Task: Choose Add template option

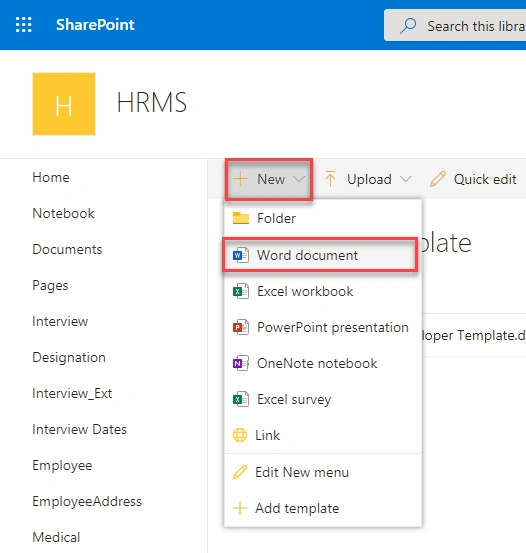Action: tap(323, 508)
